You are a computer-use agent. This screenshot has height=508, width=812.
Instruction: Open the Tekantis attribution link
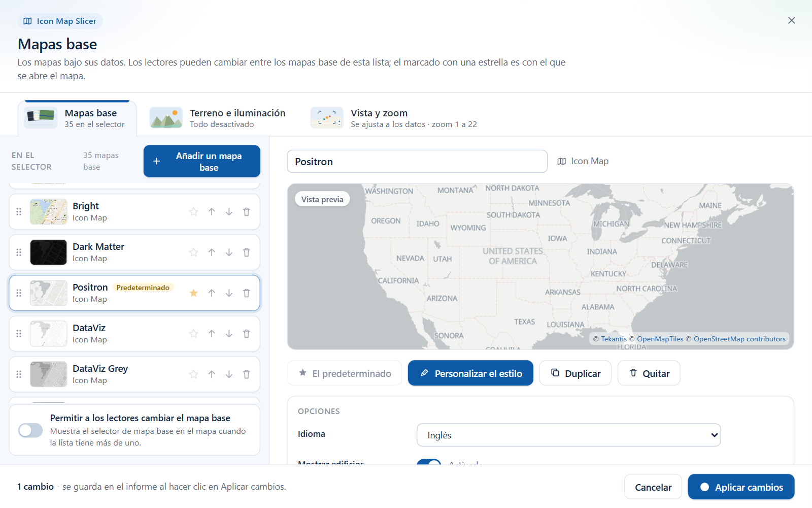point(614,339)
